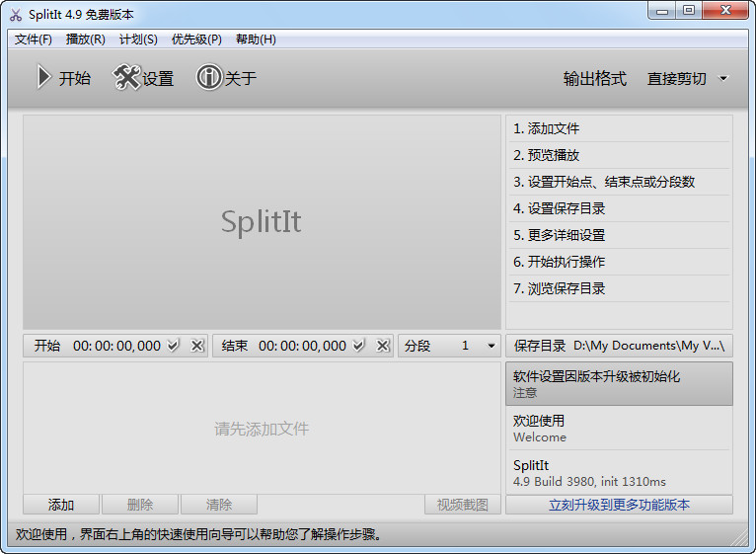Select guide step 2. 预览播放

(x=619, y=155)
